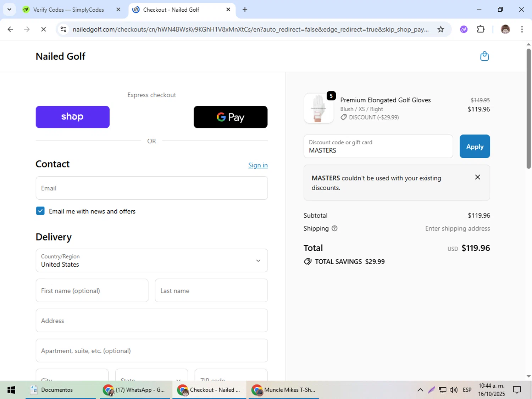Focus the Last name field
This screenshot has height=399, width=532.
211,290
